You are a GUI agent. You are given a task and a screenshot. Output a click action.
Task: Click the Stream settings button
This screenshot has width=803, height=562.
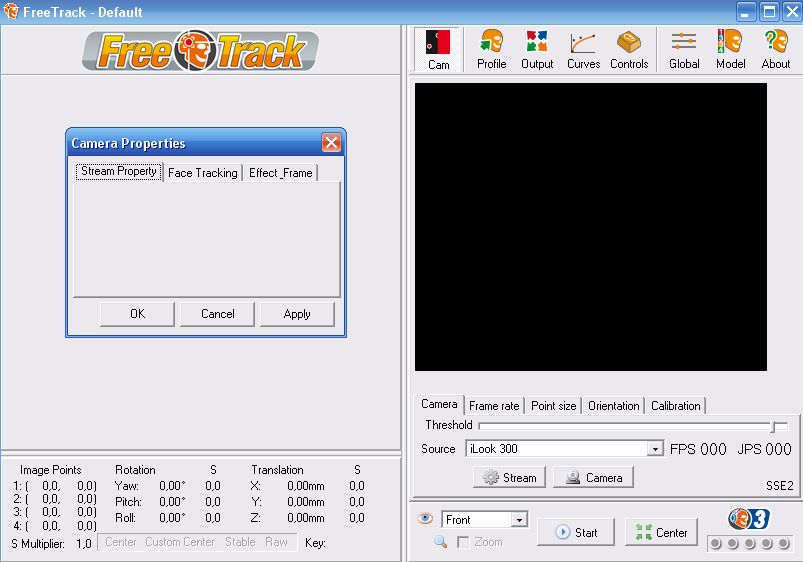point(510,477)
